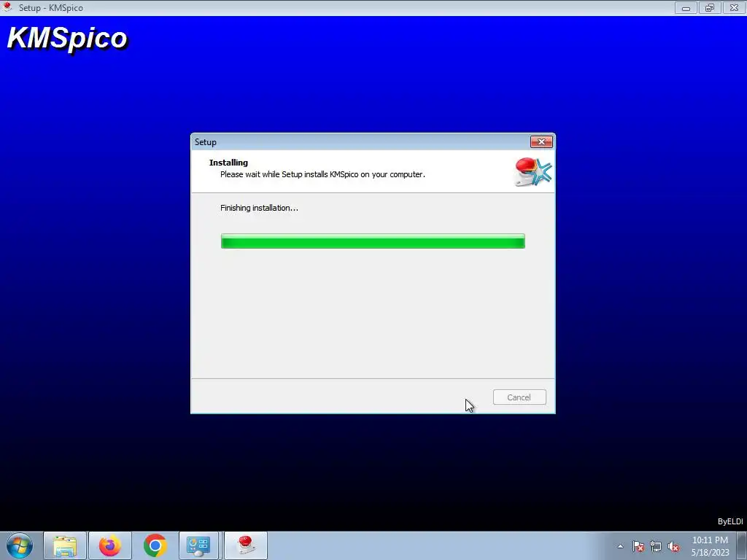This screenshot has width=747, height=560.
Task: Click the large KMSpico banner title
Action: click(x=67, y=38)
